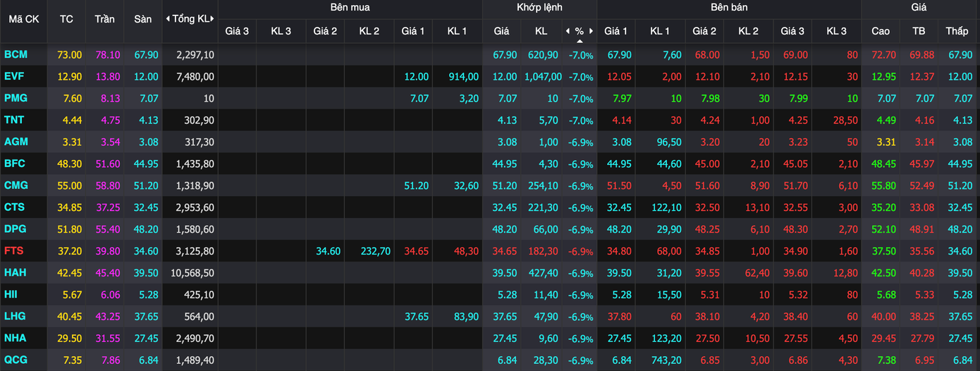
Task: Click left arrow next to % column
Action: tap(568, 31)
